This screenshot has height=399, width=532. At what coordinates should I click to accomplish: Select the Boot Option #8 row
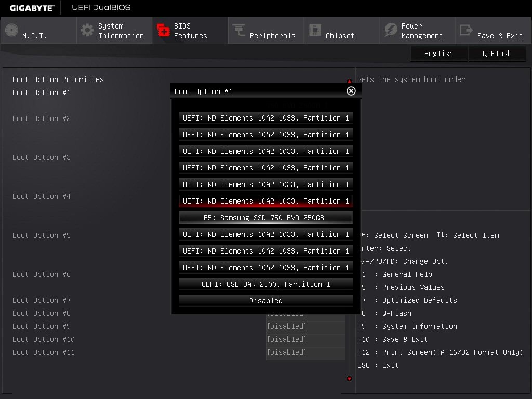(42, 313)
